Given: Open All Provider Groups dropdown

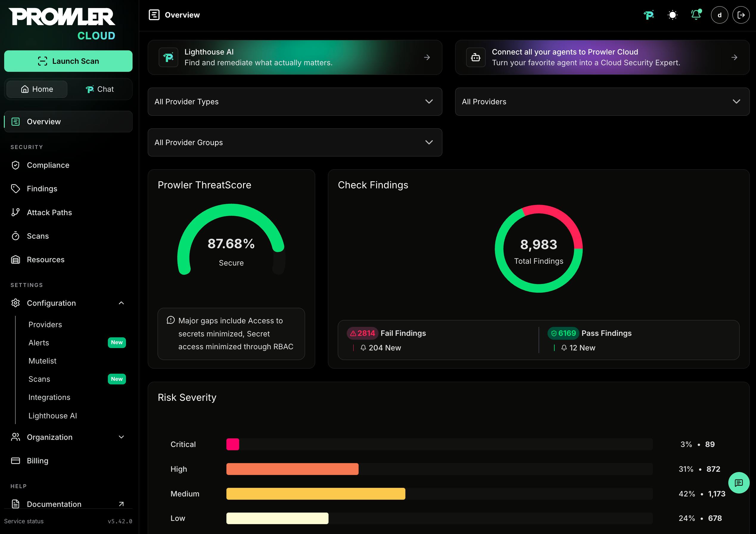Looking at the screenshot, I should [295, 142].
